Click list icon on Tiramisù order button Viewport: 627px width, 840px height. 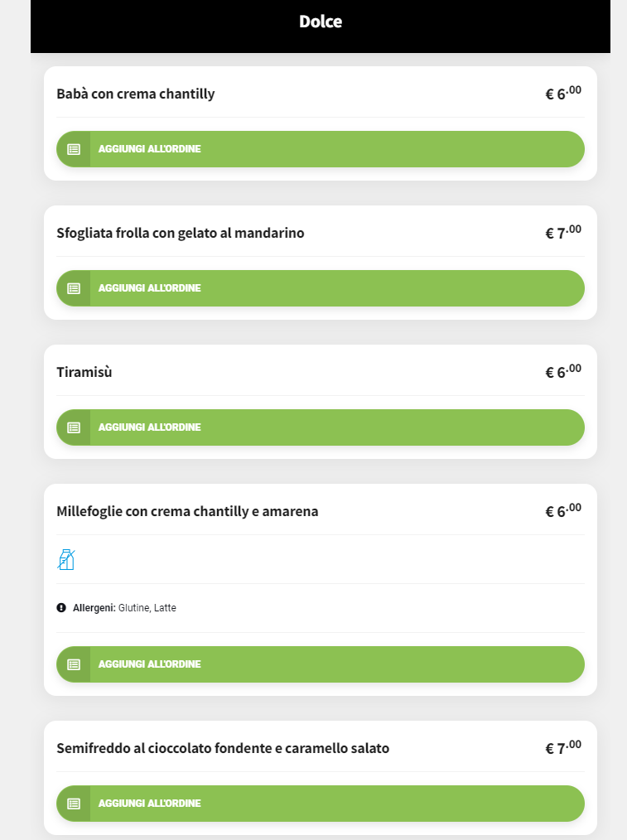click(x=74, y=427)
